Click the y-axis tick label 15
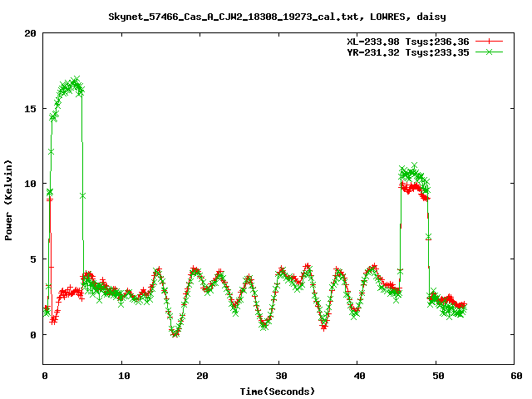Image resolution: width=532 pixels, height=399 pixels. coord(30,109)
